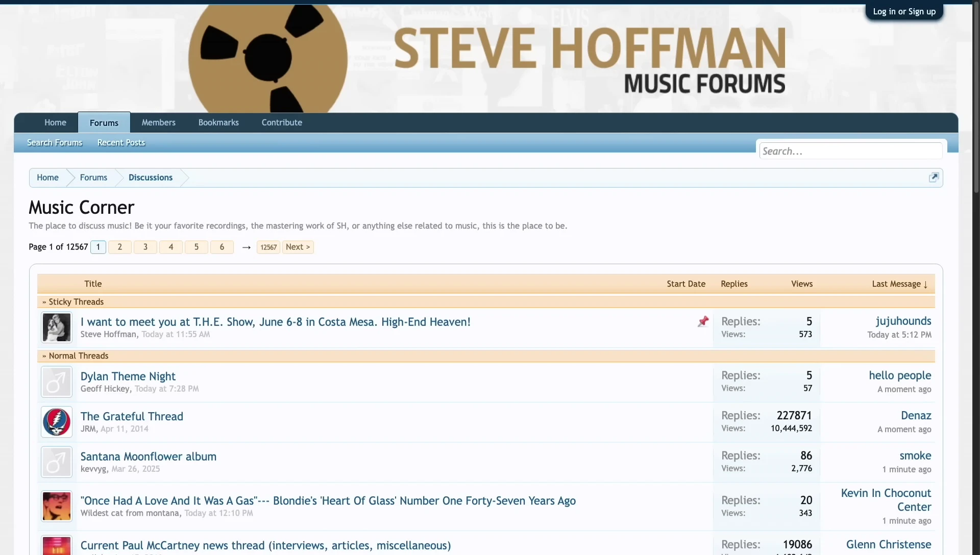Image resolution: width=980 pixels, height=555 pixels.
Task: Click the Forums breadcrumb
Action: coord(93,178)
